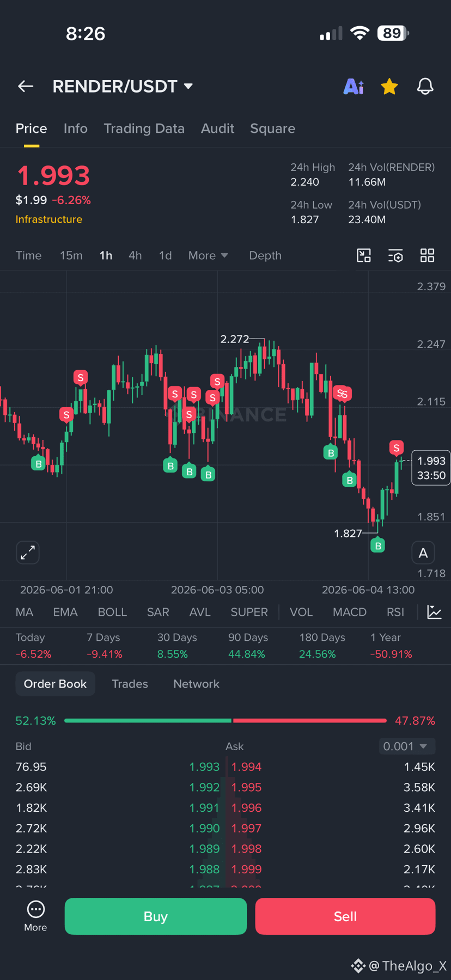Toggle the favorite star icon
Viewport: 451px width, 980px height.
click(x=389, y=86)
